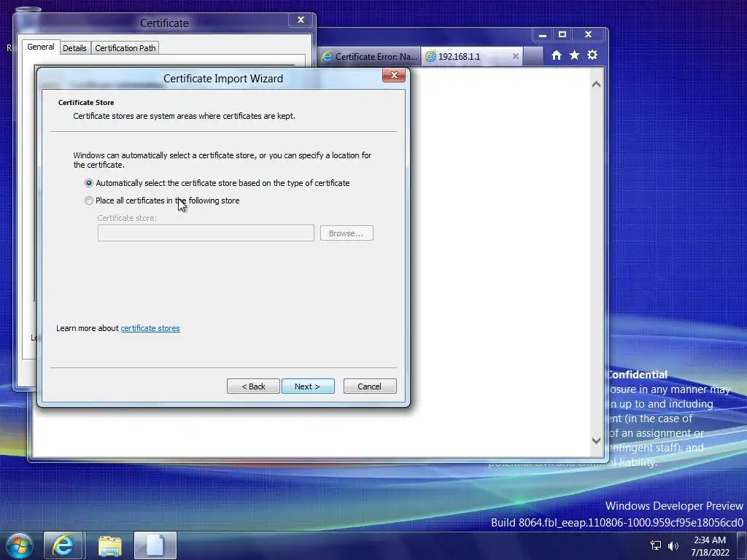Image resolution: width=747 pixels, height=560 pixels.
Task: Cancel the Certificate Import Wizard
Action: [370, 386]
